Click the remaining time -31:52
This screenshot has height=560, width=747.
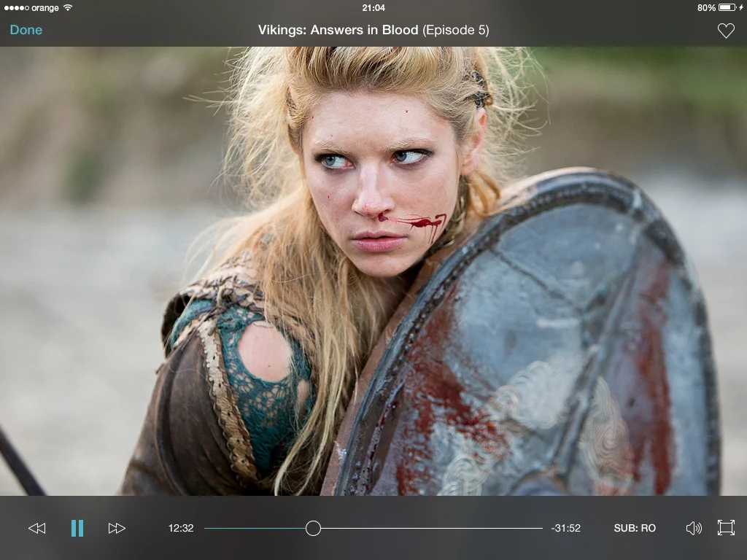(x=566, y=528)
